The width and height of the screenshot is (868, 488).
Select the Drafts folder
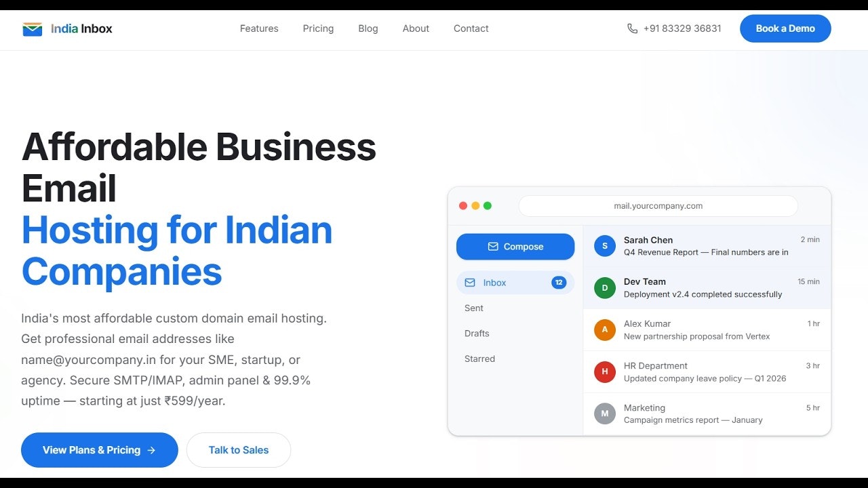click(477, 333)
